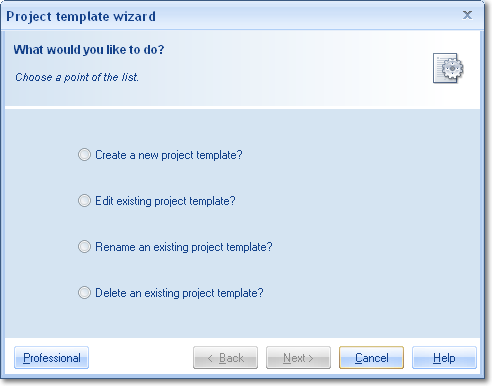Cancel the project template wizard
This screenshot has height=386, width=492.
[x=371, y=358]
